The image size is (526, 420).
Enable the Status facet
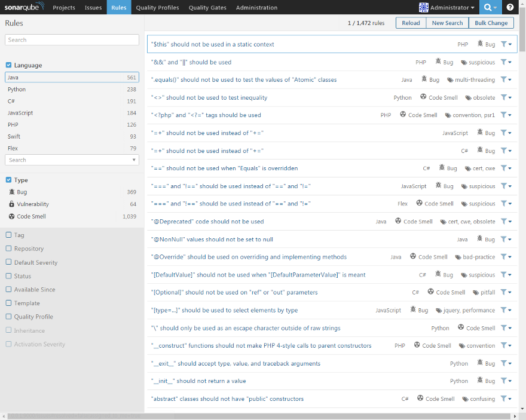(x=9, y=276)
